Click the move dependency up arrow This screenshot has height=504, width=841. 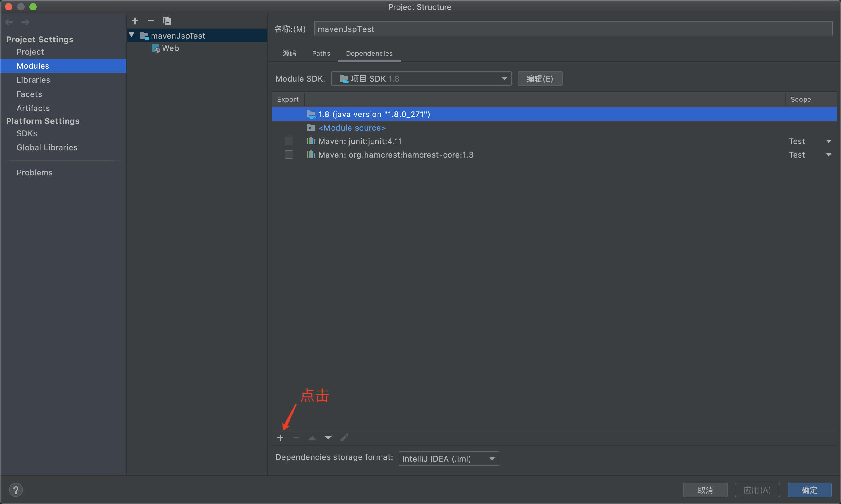pyautogui.click(x=312, y=438)
